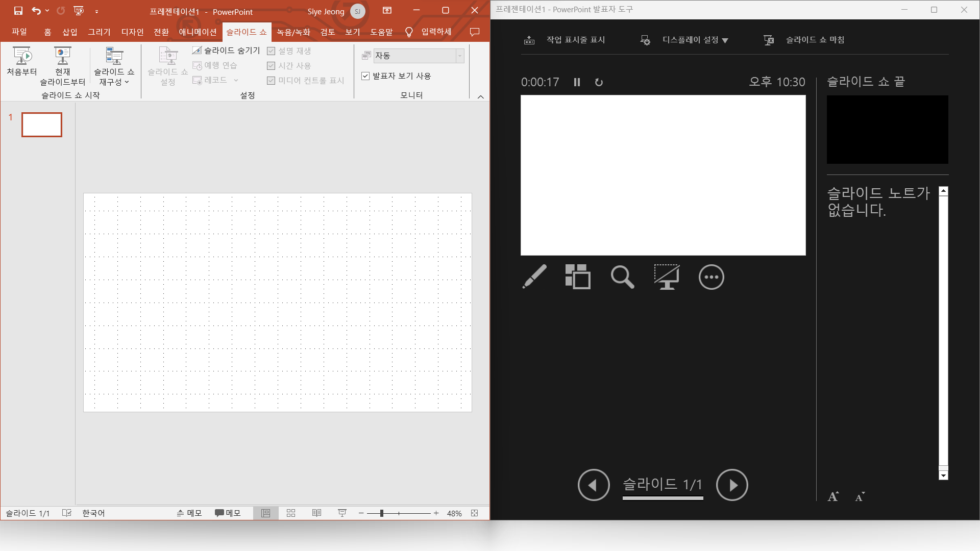Open the 삽입 ribbon tab
The width and height of the screenshot is (980, 551).
(70, 32)
